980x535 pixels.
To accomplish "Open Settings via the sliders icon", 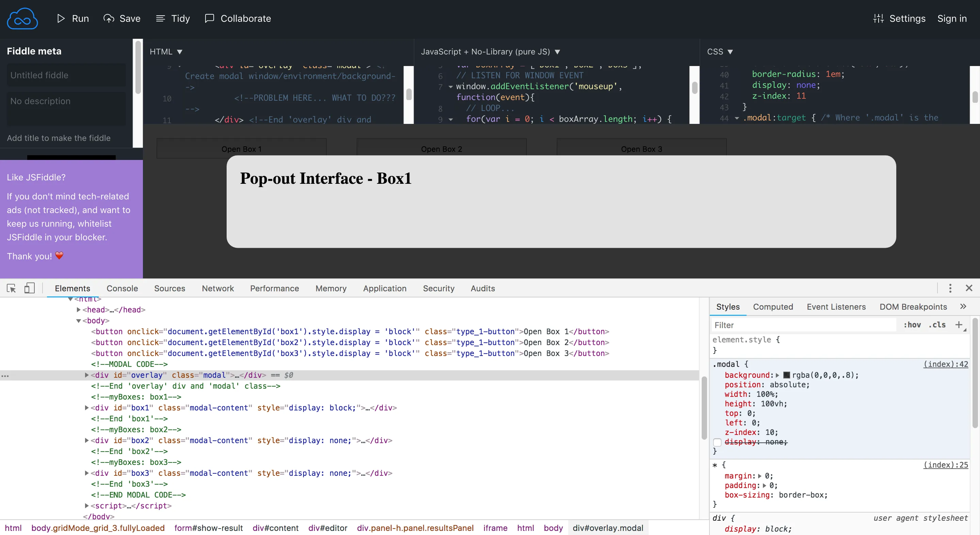I will pyautogui.click(x=878, y=18).
